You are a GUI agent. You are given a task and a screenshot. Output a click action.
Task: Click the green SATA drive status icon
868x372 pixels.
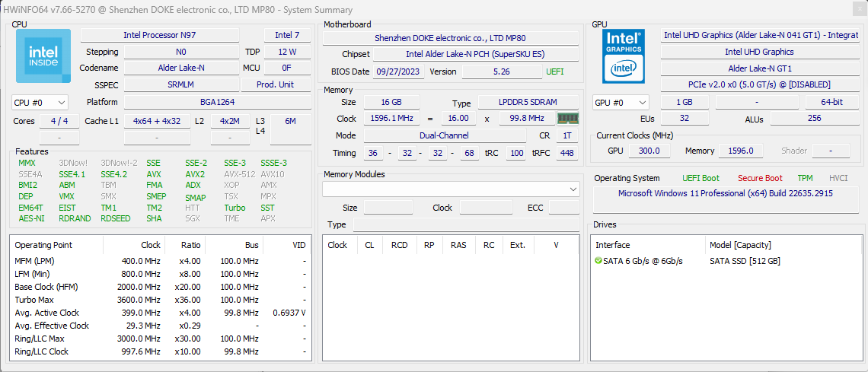click(598, 260)
